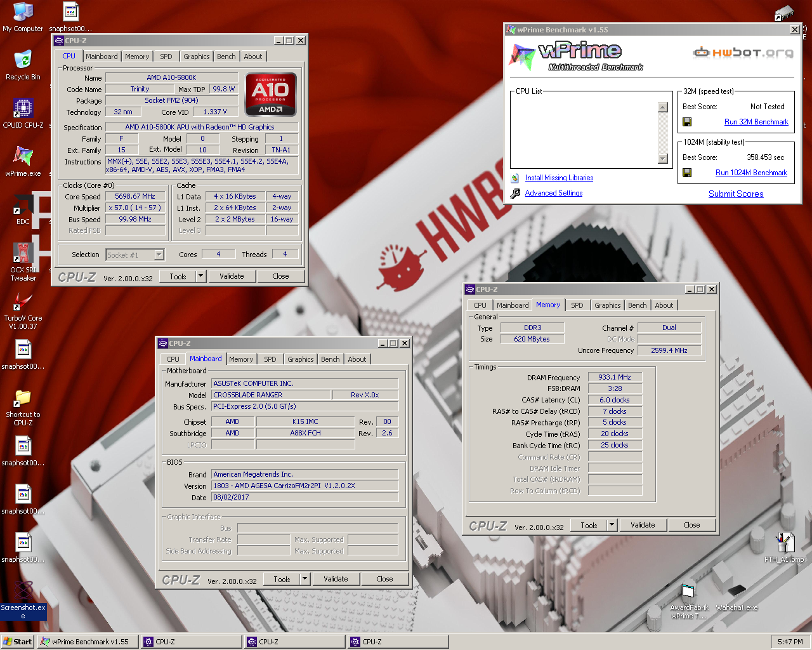812x650 pixels.
Task: Click Core Speed value 5698.67 MHz
Action: pos(135,197)
